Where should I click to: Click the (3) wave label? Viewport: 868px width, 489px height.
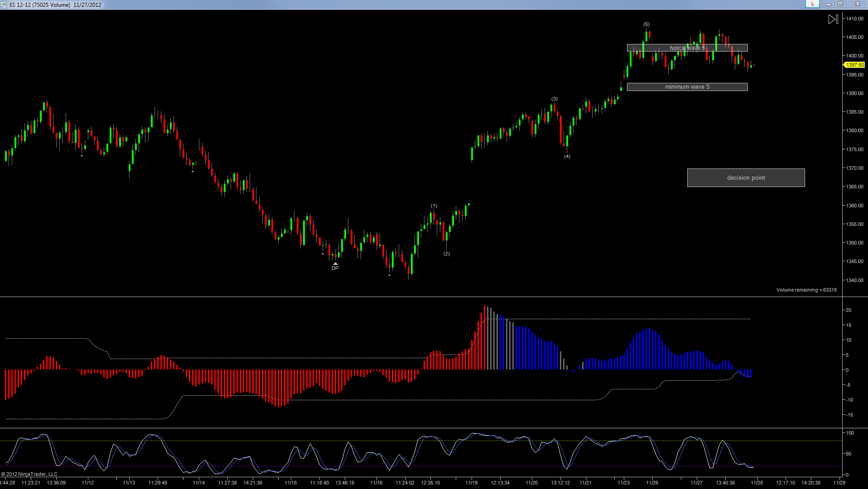tap(555, 99)
